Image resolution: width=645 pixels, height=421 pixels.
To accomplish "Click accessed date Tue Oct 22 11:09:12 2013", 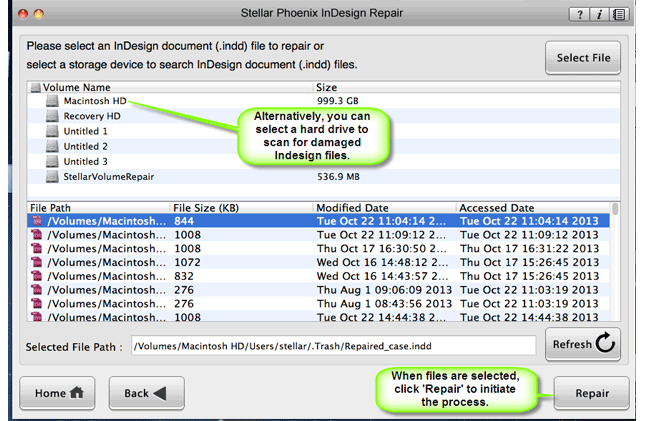I will (529, 235).
